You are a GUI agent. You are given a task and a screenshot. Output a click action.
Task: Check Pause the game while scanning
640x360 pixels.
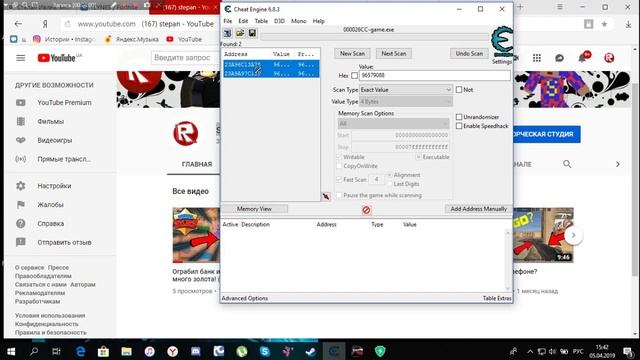pyautogui.click(x=339, y=196)
